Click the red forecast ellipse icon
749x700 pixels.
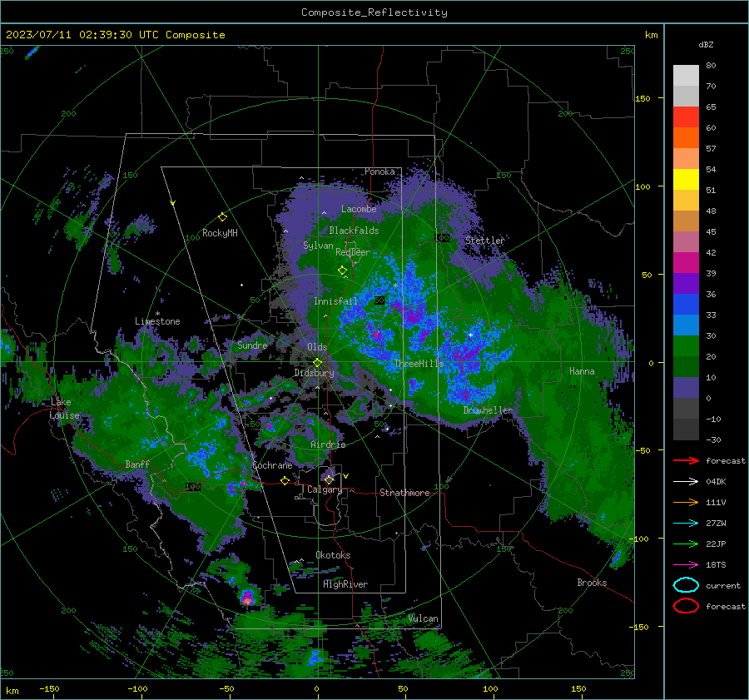(686, 606)
